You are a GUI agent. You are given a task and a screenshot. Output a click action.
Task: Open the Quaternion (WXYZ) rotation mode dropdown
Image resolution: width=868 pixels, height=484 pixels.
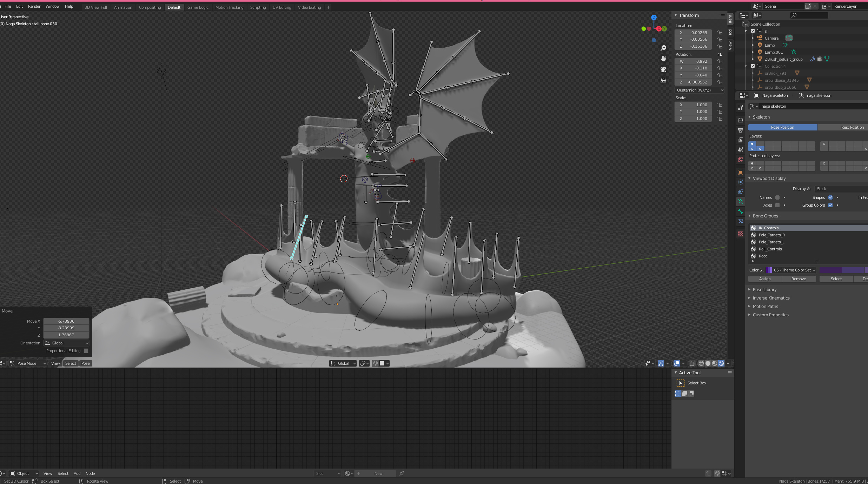700,90
